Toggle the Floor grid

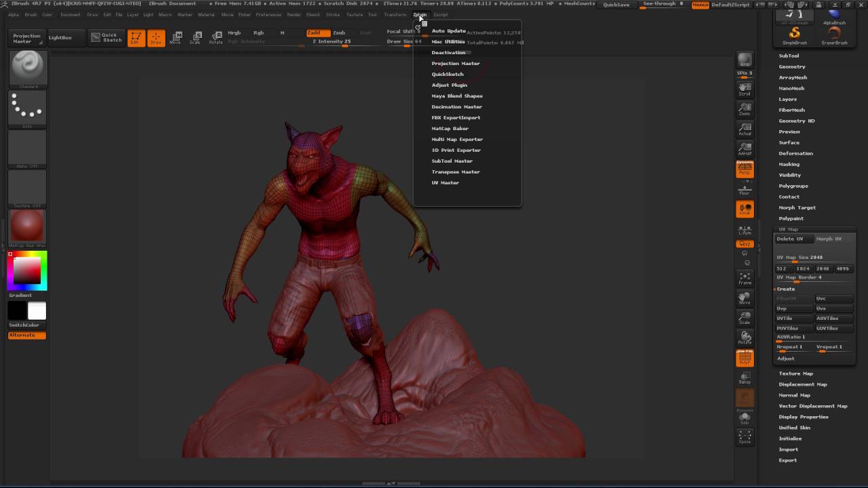[x=745, y=189]
